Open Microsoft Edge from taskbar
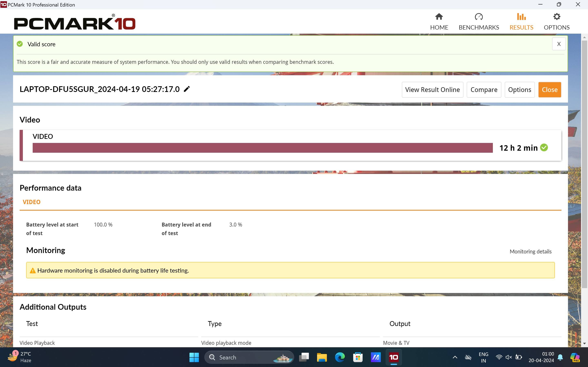 [x=340, y=357]
